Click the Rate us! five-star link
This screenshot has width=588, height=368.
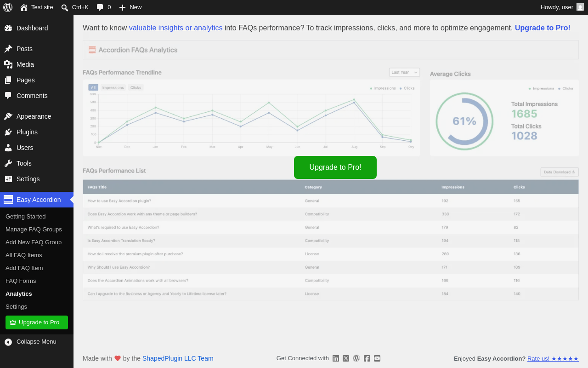point(553,359)
